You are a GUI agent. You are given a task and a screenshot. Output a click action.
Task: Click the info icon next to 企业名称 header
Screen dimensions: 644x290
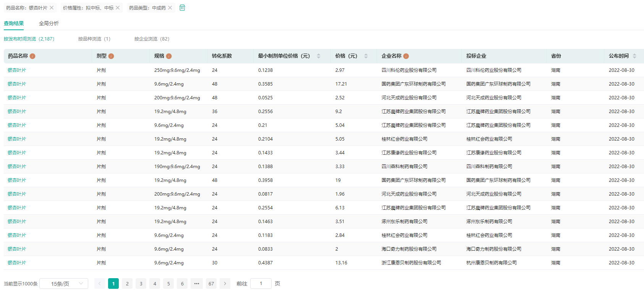[x=406, y=56]
